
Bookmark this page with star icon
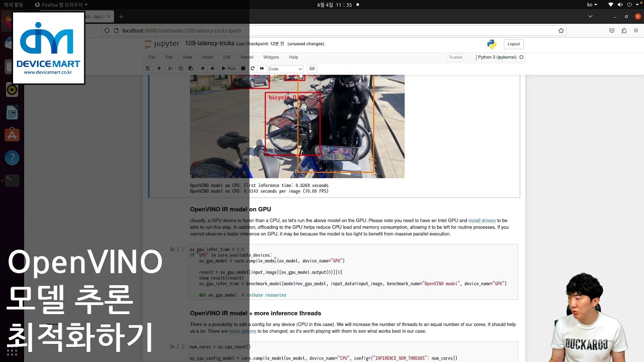pyautogui.click(x=561, y=30)
